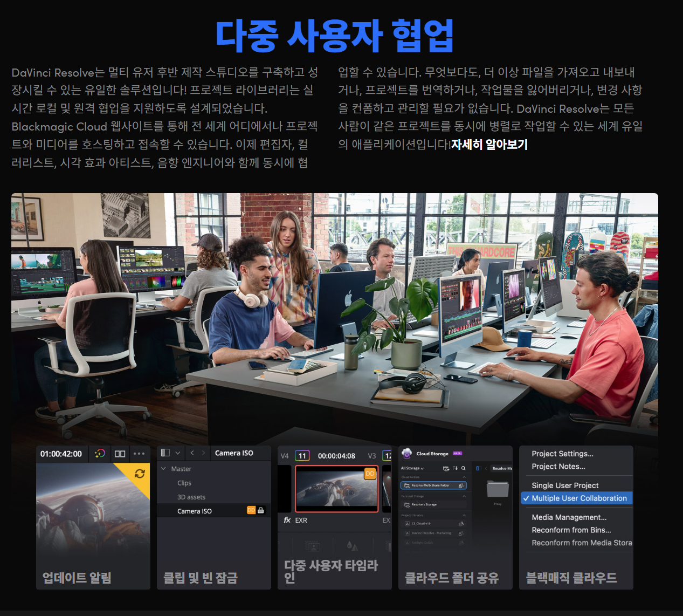The height and width of the screenshot is (616, 683).
Task: Select Multiple User Collaboration option
Action: pyautogui.click(x=576, y=498)
